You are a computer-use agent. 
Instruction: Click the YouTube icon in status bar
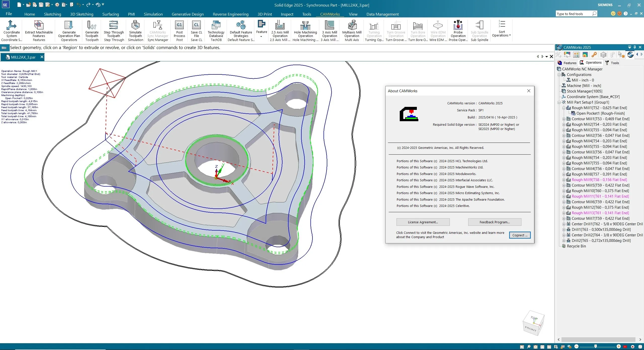[x=625, y=347]
